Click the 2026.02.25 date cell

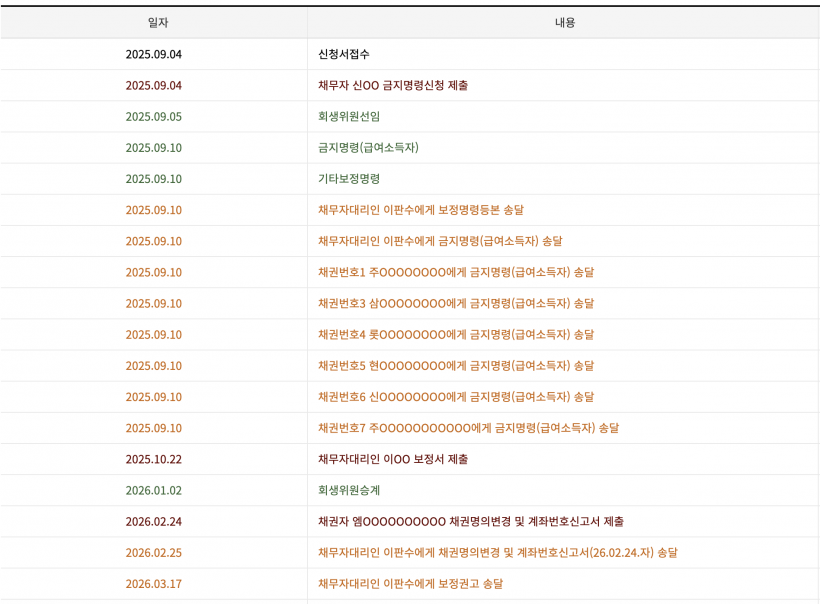[154, 553]
